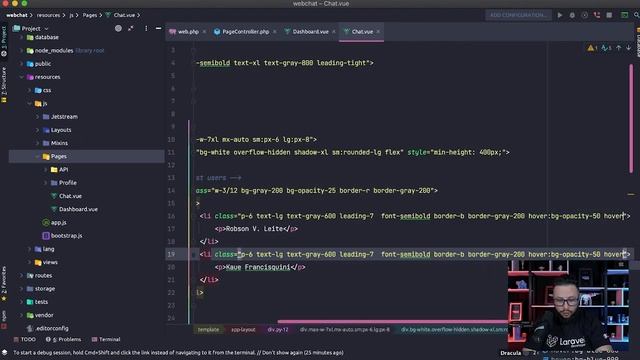Click the bootstrap.js file icon in tree
Image resolution: width=640 pixels, height=360 pixels.
tap(46, 236)
